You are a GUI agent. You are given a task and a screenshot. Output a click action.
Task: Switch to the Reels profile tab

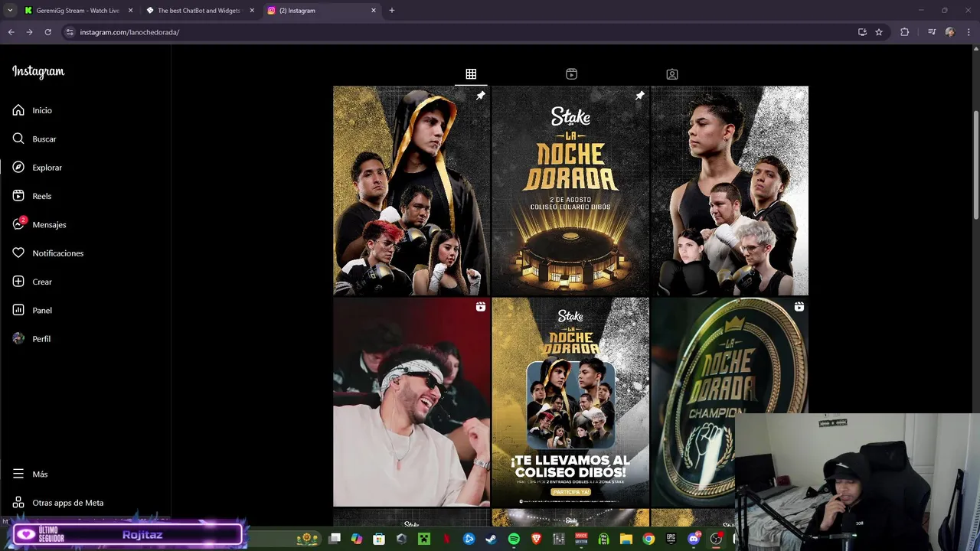571,74
